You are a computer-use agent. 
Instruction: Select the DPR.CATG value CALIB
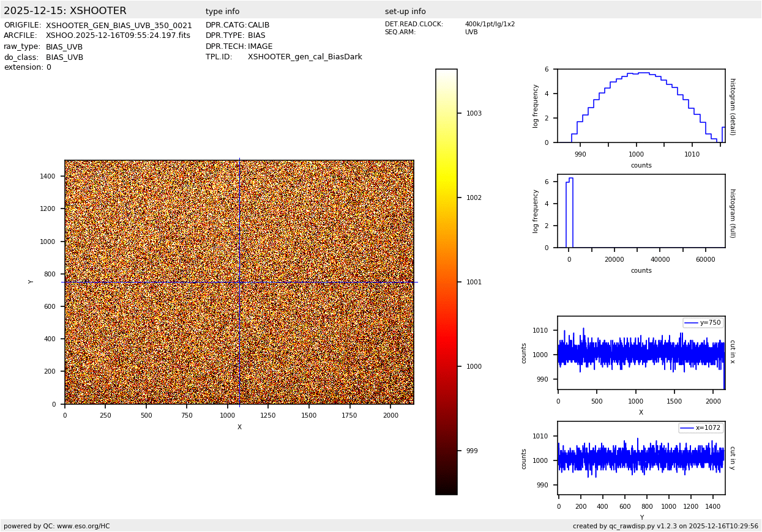(x=258, y=26)
